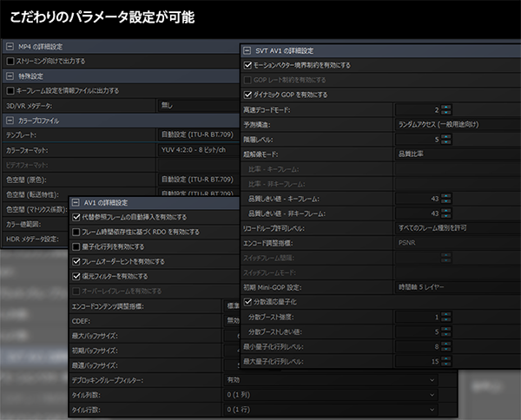Click the 最大量子化行列レベル value field
This screenshot has width=521, height=420.
(418, 361)
